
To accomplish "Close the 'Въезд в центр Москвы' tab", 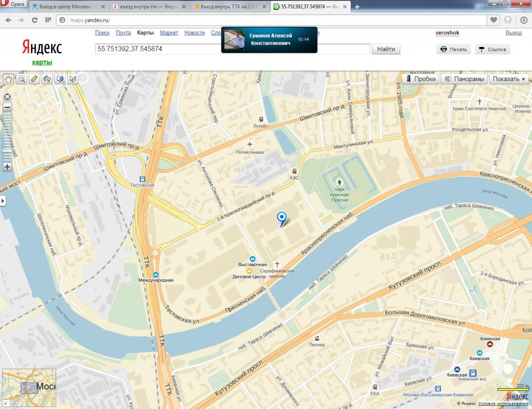I will 103,7.
